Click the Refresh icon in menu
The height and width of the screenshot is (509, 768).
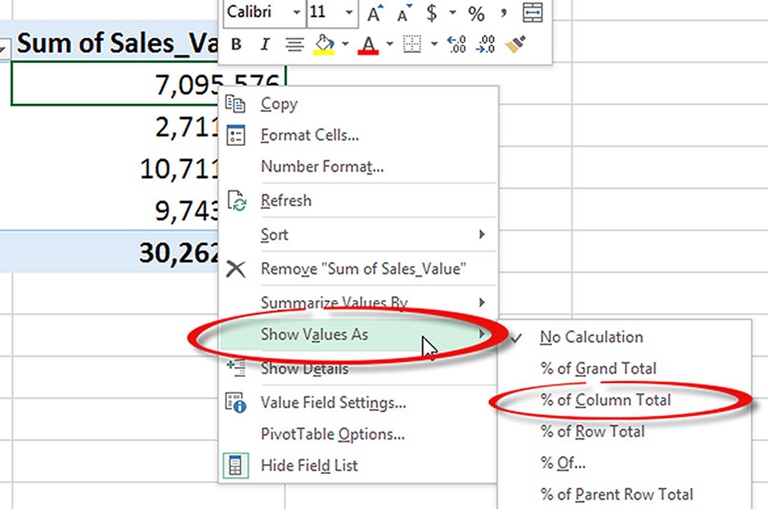(237, 201)
